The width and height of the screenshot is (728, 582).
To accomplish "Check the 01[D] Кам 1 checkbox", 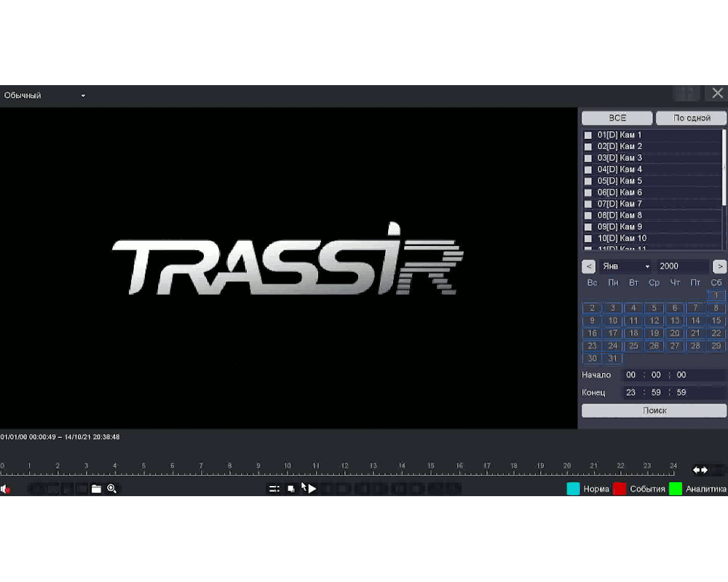I will click(x=587, y=135).
